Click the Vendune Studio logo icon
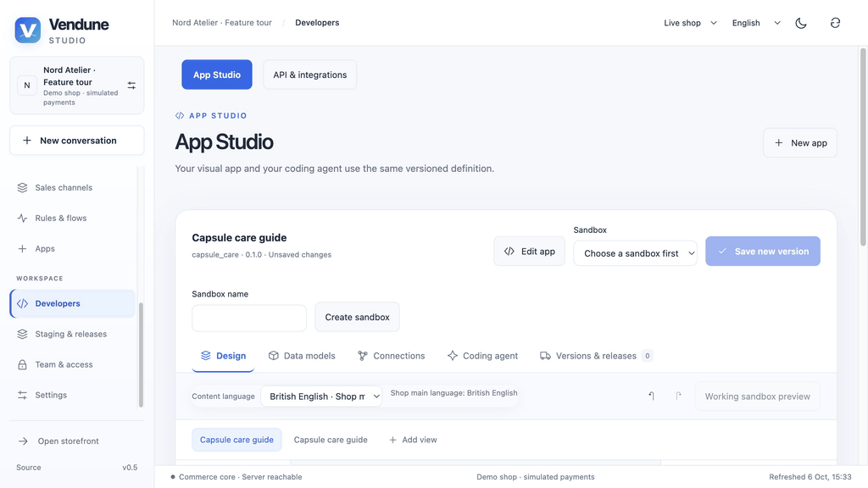This screenshot has height=488, width=868. click(28, 30)
